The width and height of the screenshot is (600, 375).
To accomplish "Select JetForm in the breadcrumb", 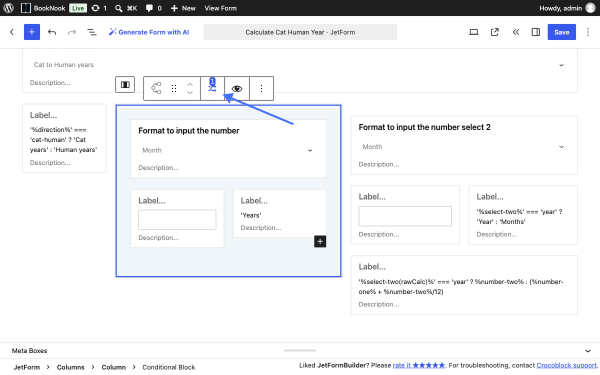I will coord(27,367).
